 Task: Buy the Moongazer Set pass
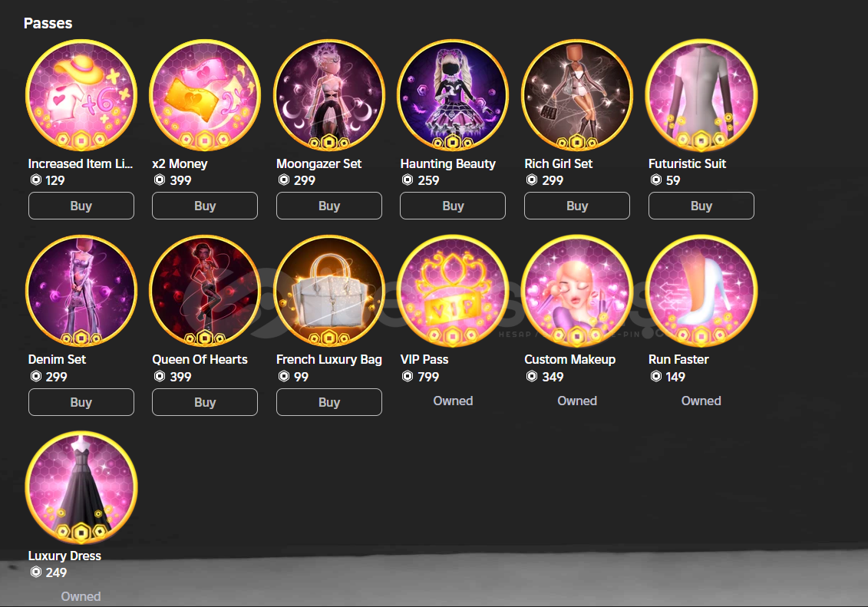[x=328, y=206]
